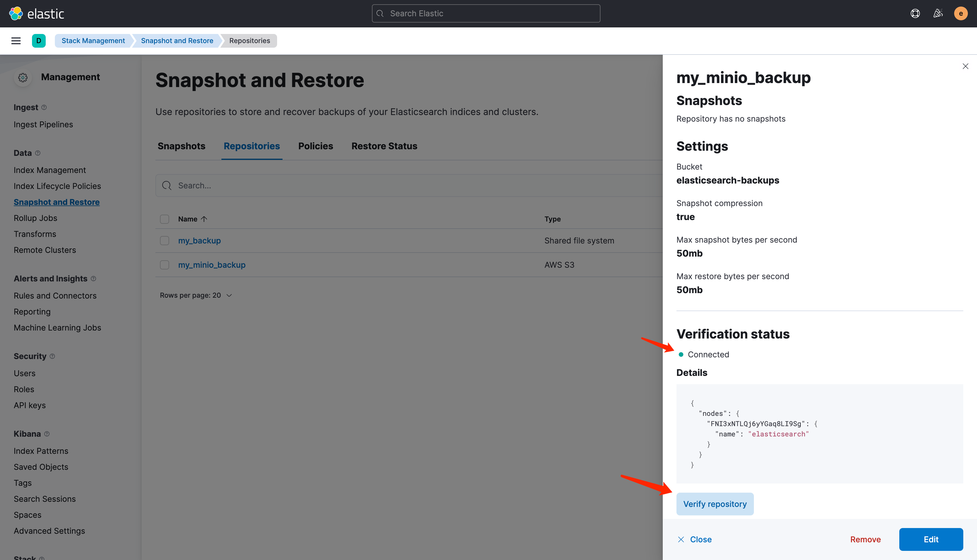Select the my_minio_backup row checkbox
977x560 pixels.
pyautogui.click(x=164, y=265)
